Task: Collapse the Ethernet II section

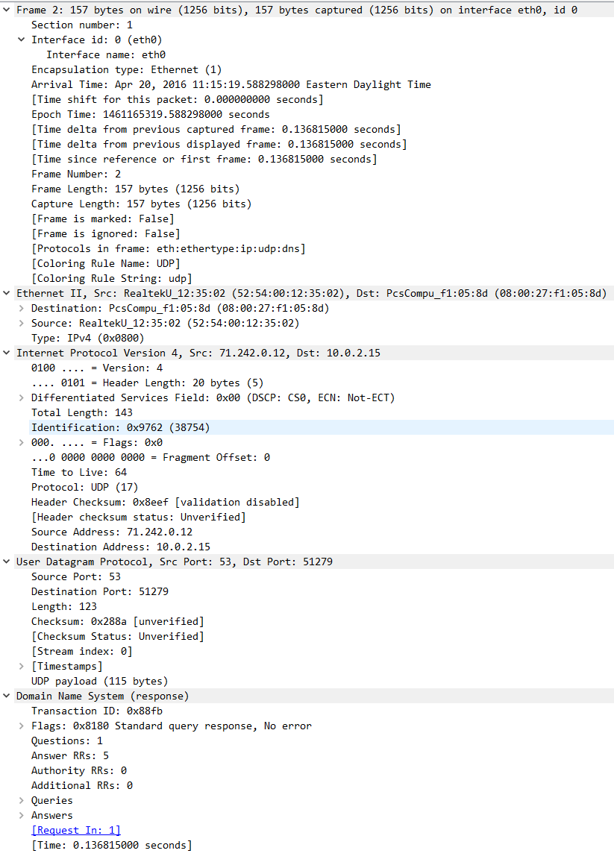Action: coord(7,293)
